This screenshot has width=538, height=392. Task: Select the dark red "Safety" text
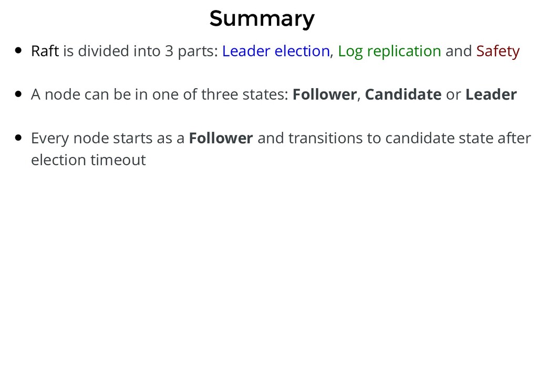498,51
